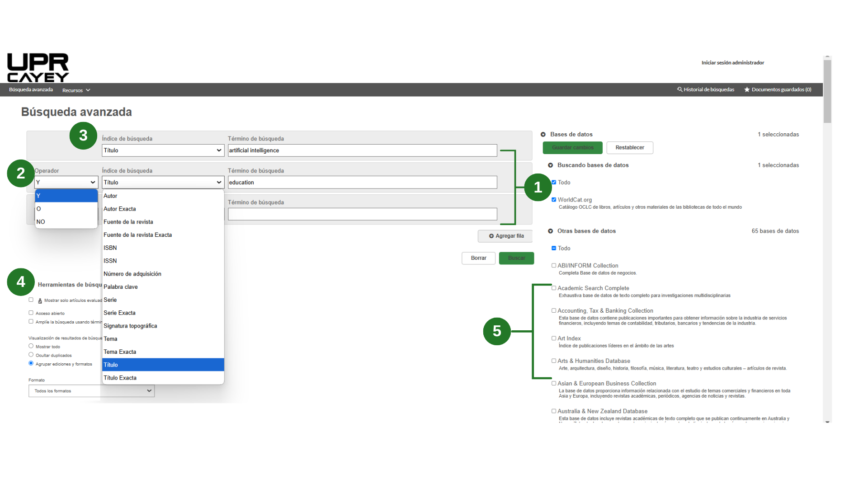Collapse Otras bases de datos section icon

[551, 231]
